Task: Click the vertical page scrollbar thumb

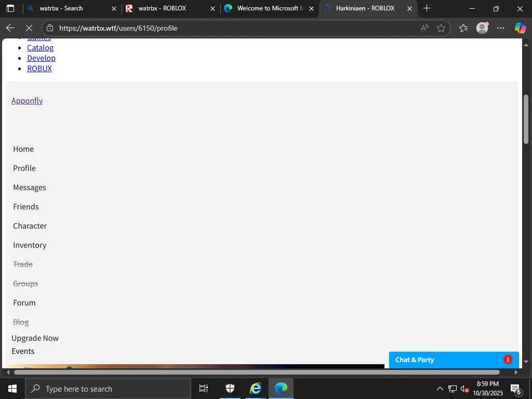Action: click(526, 119)
